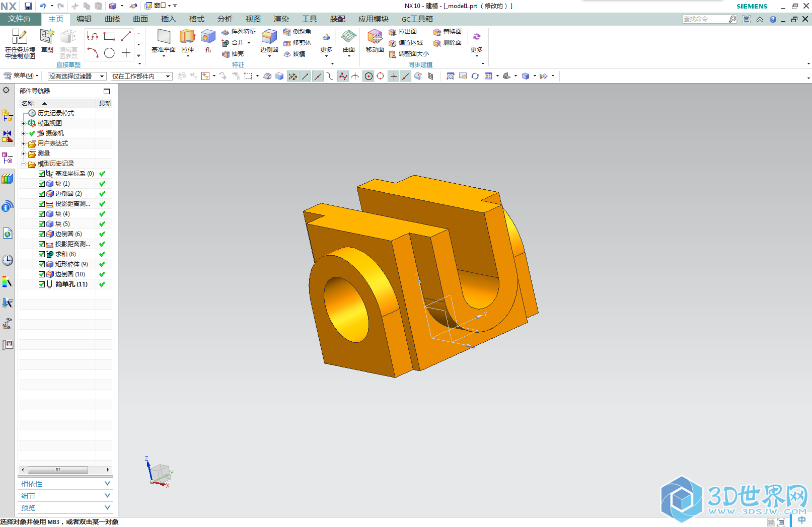The height and width of the screenshot is (527, 812).
Task: Expand the 细节 panel
Action: (x=65, y=496)
